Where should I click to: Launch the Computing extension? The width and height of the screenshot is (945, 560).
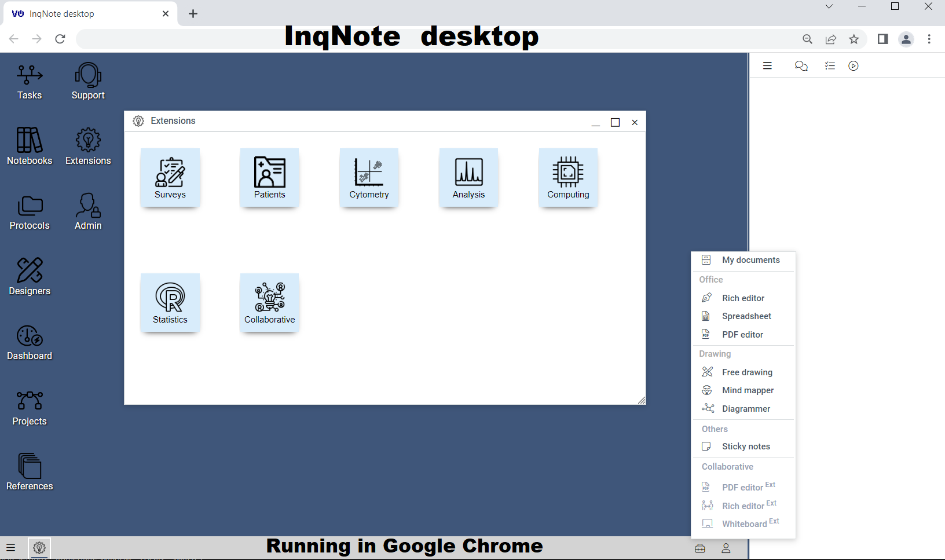(569, 177)
